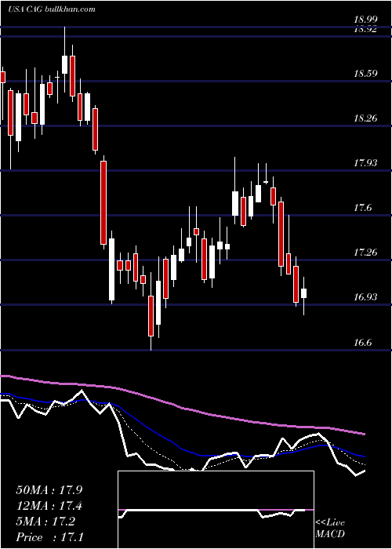The width and height of the screenshot is (392, 549).
Task: Click the 17.93 price level label
Action: [365, 163]
